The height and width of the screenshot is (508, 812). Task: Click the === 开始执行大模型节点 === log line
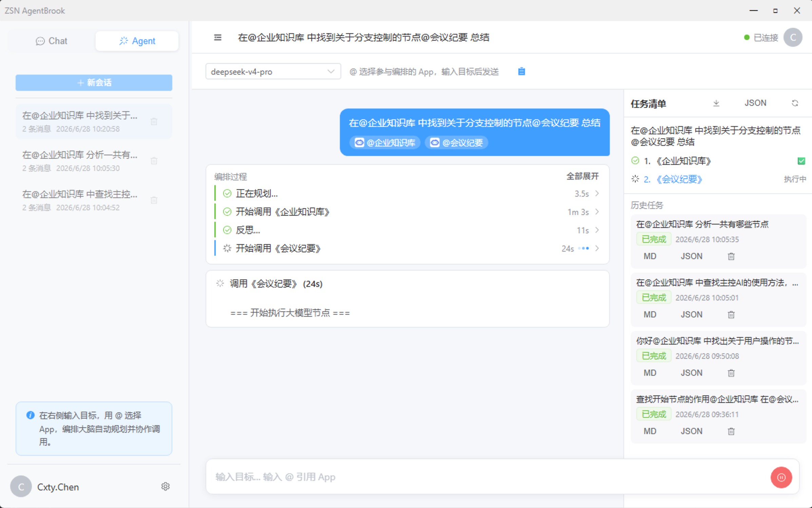(x=290, y=313)
